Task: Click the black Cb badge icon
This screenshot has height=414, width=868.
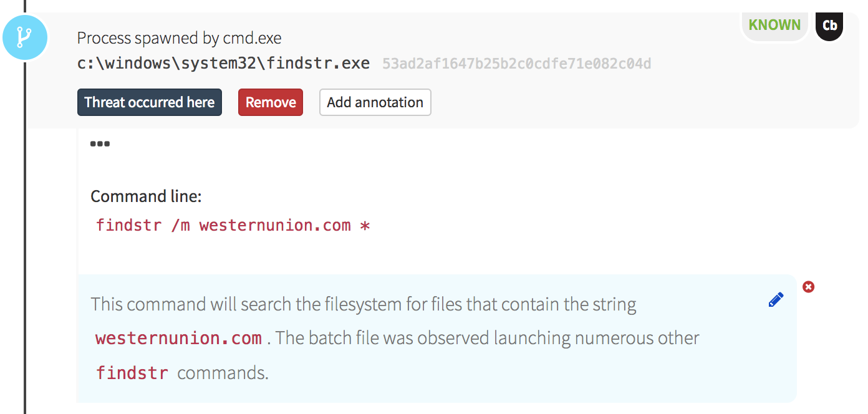Action: coord(829,26)
